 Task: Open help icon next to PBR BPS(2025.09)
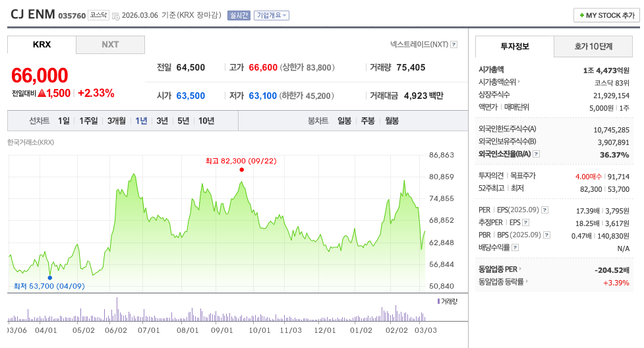click(546, 235)
